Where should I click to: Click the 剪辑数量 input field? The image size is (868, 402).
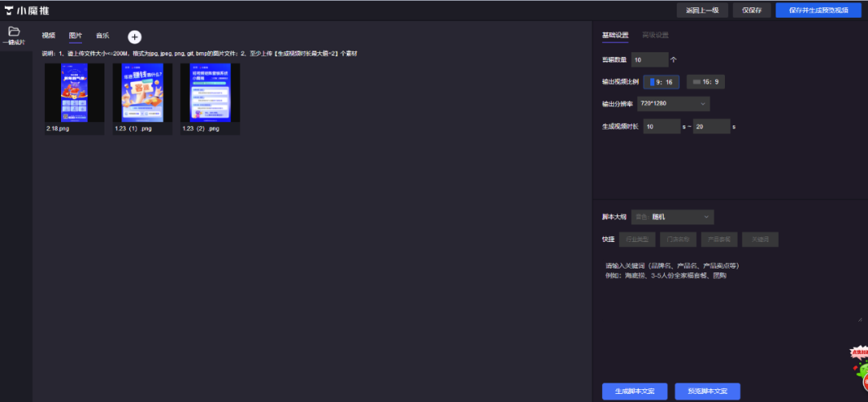click(x=649, y=59)
